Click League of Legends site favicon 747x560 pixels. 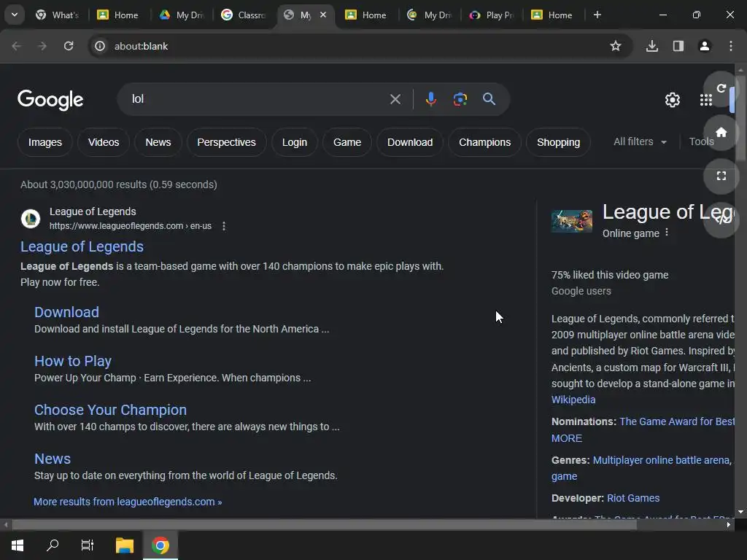pyautogui.click(x=31, y=219)
